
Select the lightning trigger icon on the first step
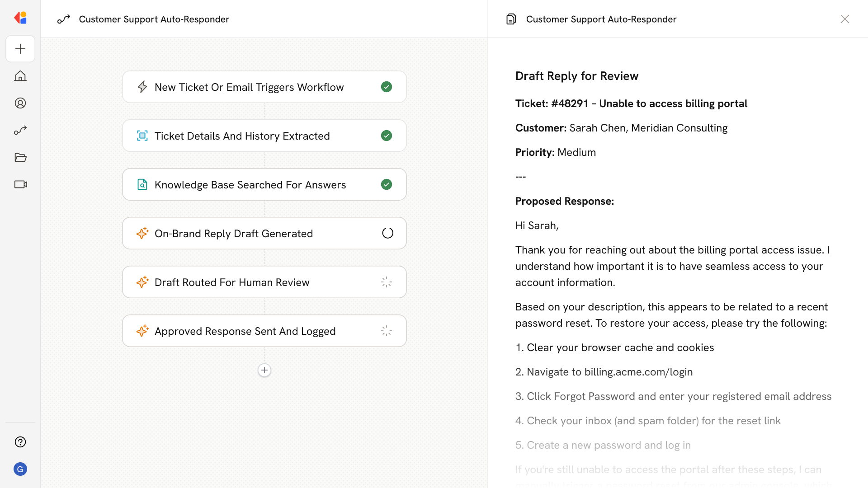click(x=142, y=87)
